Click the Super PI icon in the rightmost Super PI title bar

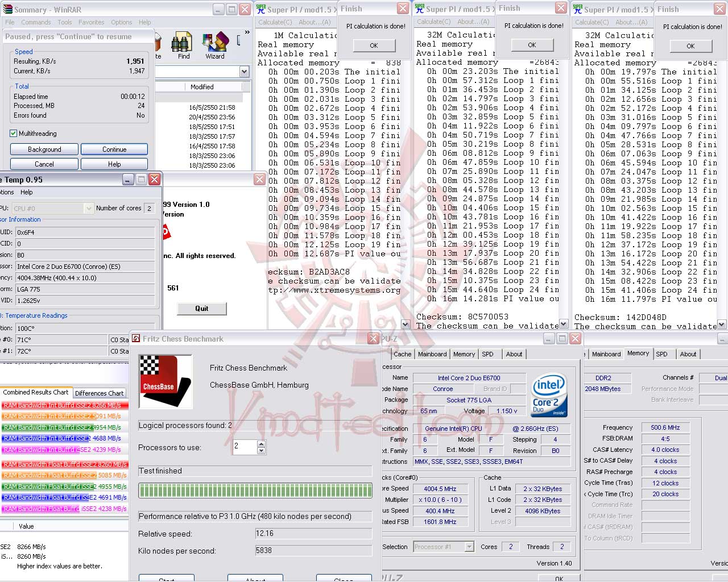578,9
